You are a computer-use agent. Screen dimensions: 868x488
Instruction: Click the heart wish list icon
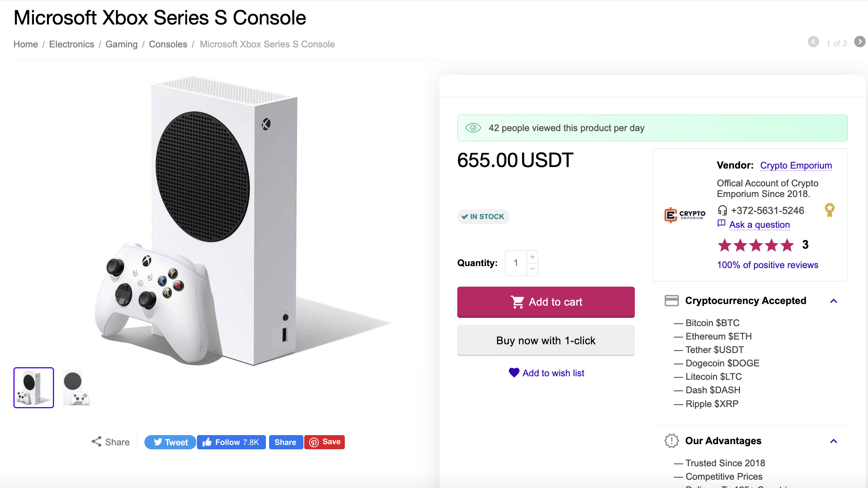tap(514, 372)
